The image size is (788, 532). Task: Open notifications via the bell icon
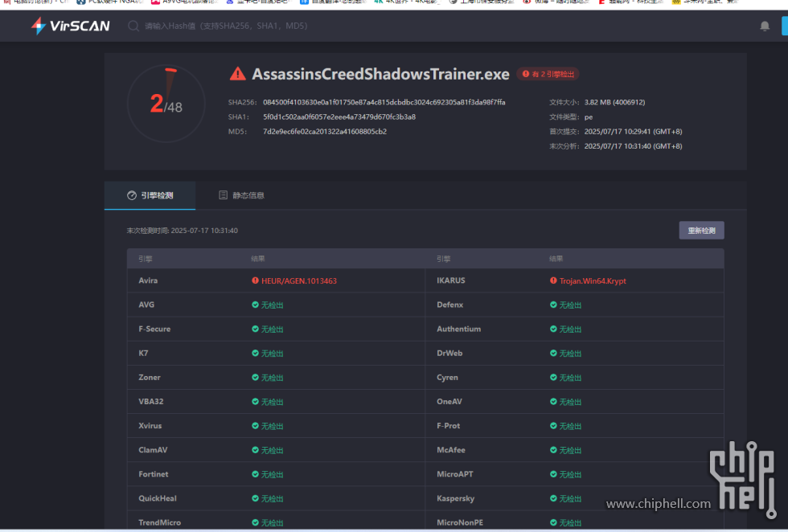[x=765, y=26]
